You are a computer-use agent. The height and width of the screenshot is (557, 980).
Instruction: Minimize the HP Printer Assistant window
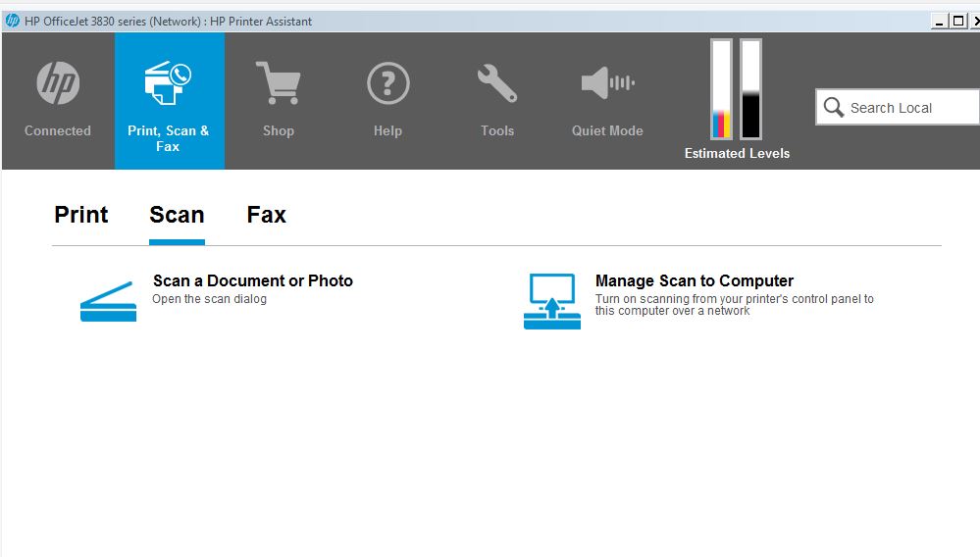[938, 22]
